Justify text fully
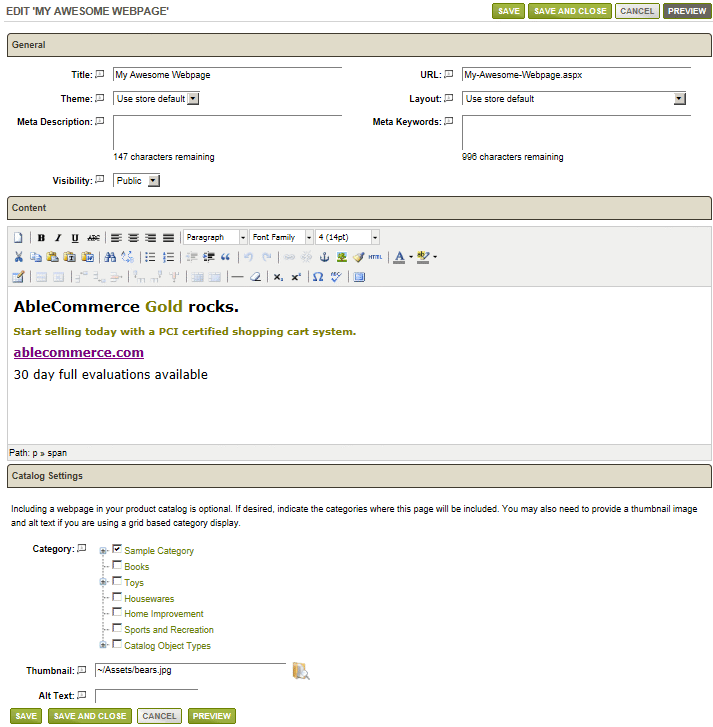The height and width of the screenshot is (727, 713). 168,238
